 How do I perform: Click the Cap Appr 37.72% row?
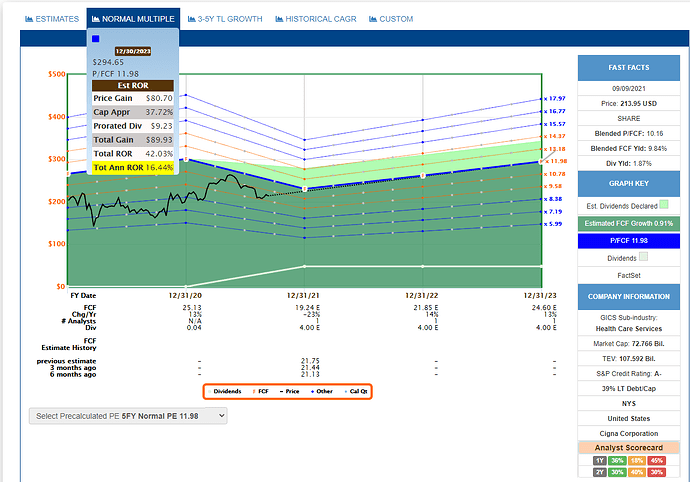133,112
